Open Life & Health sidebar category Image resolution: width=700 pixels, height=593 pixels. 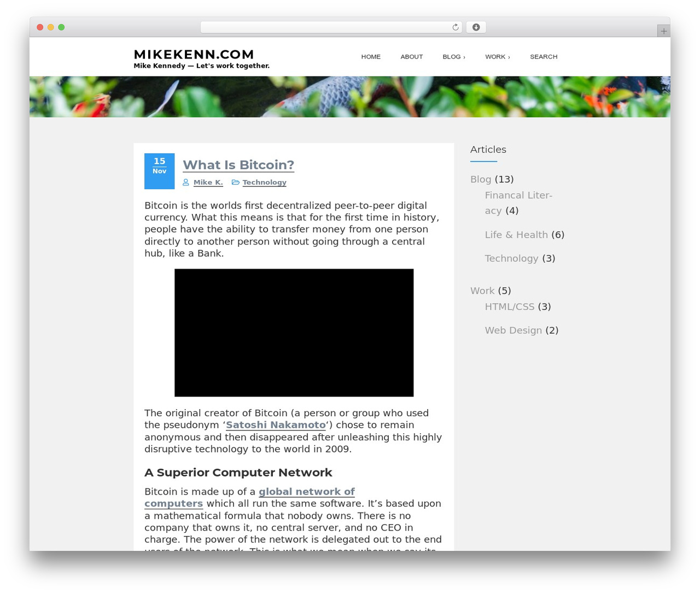[x=516, y=235]
